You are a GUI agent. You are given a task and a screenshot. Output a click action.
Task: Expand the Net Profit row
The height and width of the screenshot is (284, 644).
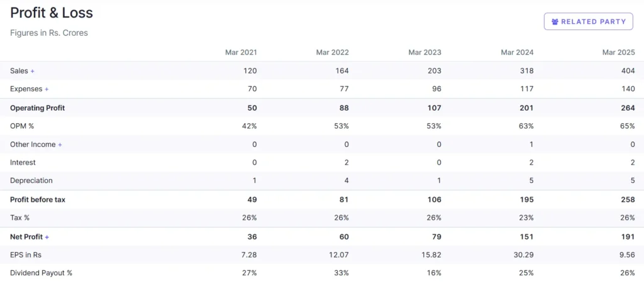pos(47,237)
